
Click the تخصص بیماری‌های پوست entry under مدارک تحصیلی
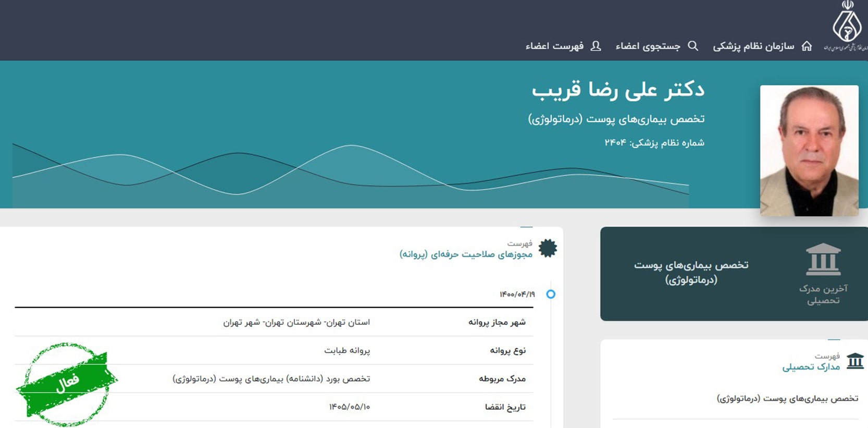(x=787, y=399)
